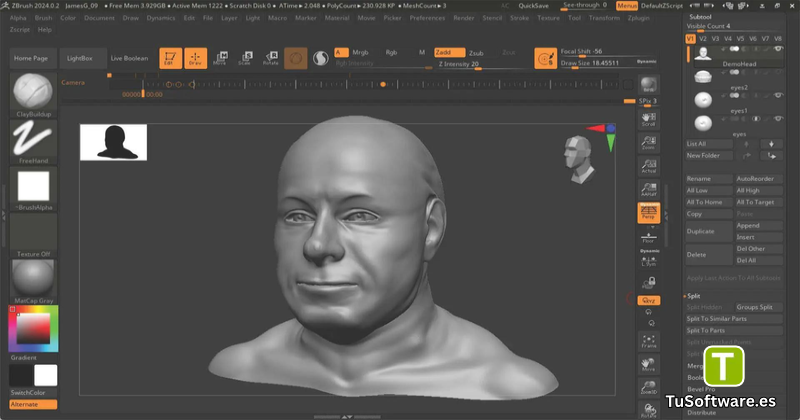The height and width of the screenshot is (420, 800).
Task: Click the camera head orientation gizmo
Action: (x=579, y=159)
